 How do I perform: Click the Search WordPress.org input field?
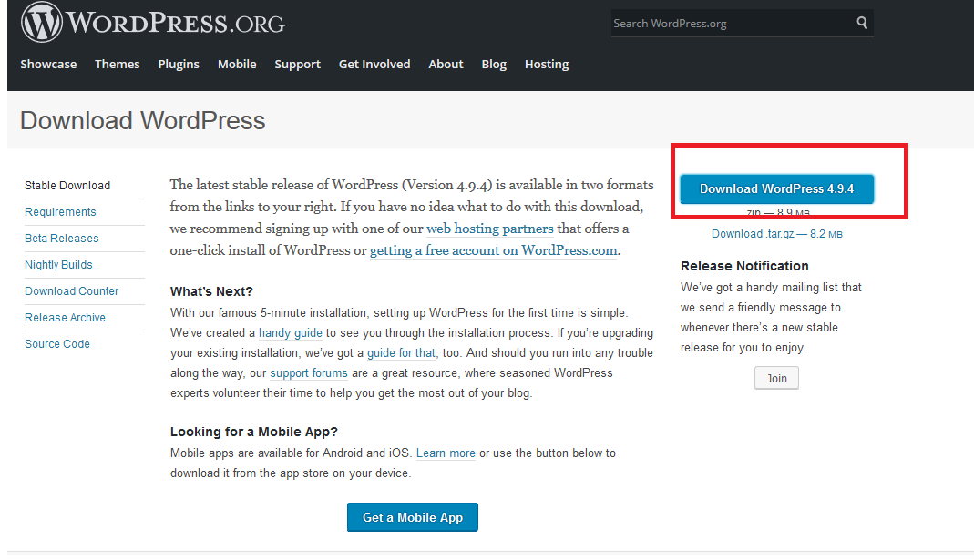click(729, 24)
